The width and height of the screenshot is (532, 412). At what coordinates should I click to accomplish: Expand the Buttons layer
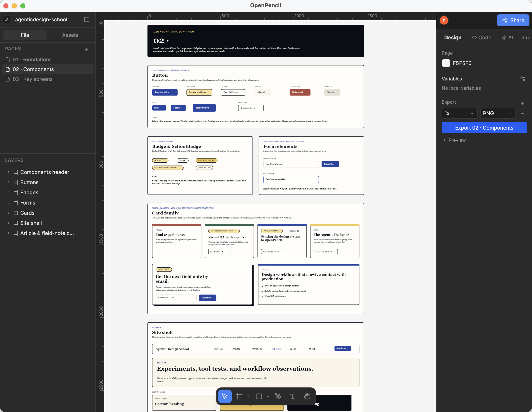[8, 182]
